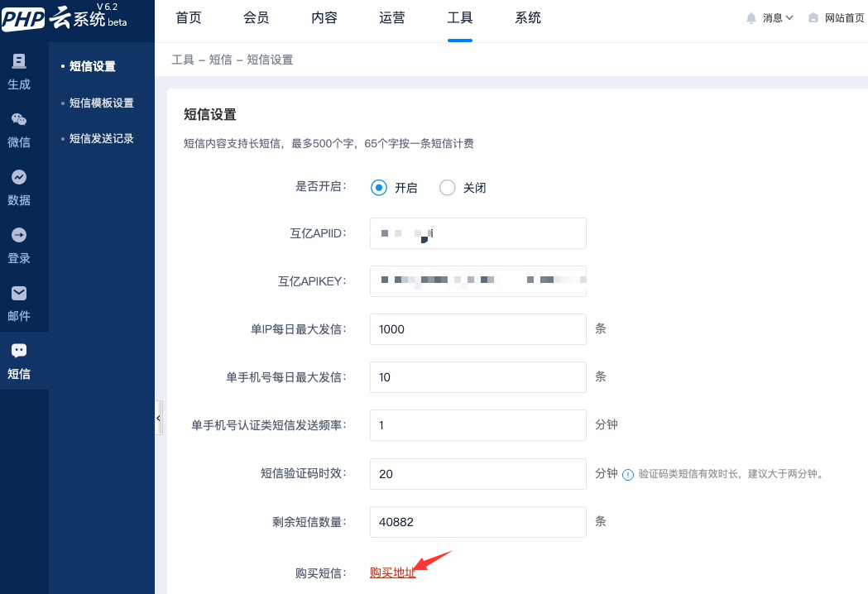The width and height of the screenshot is (868, 594).
Task: Select the 关闭 radio button
Action: (448, 188)
